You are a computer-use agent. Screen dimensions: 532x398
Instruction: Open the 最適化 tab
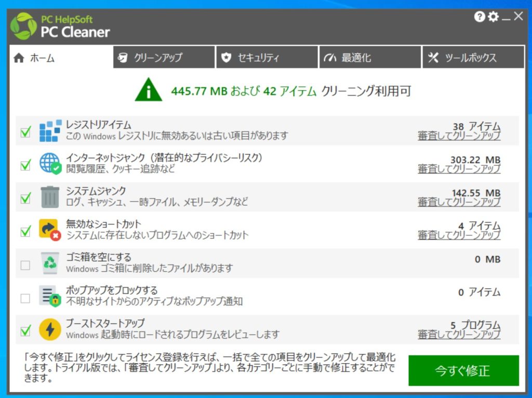click(369, 58)
